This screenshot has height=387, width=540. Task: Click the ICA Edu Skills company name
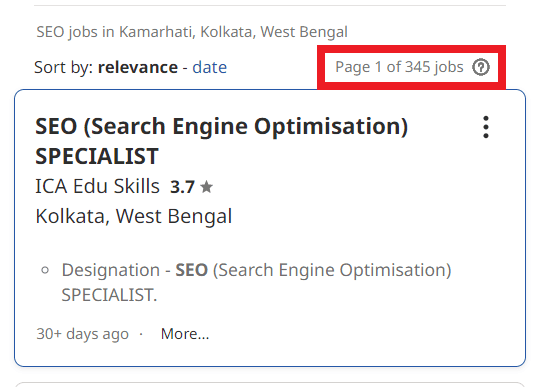point(97,186)
